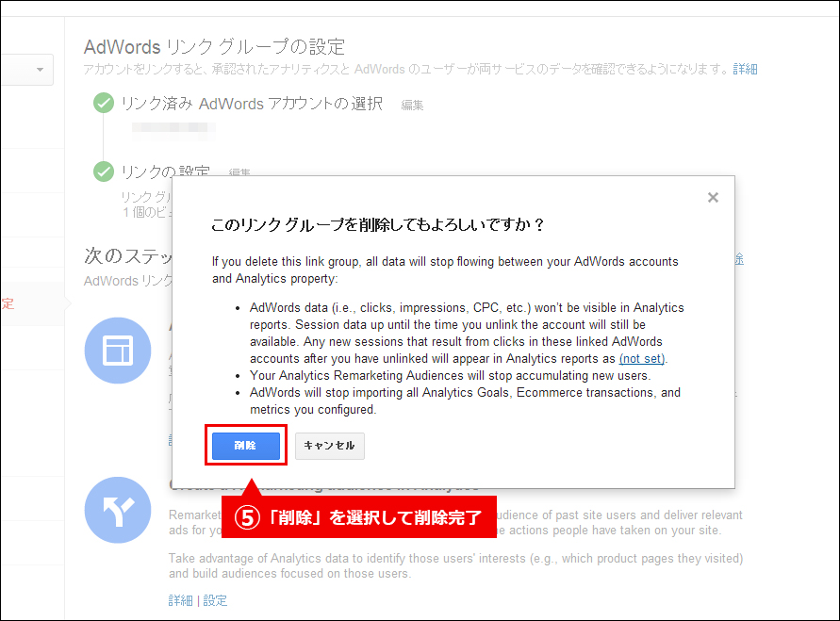Expand the left sidebar dropdown arrow
The image size is (840, 621).
click(40, 70)
